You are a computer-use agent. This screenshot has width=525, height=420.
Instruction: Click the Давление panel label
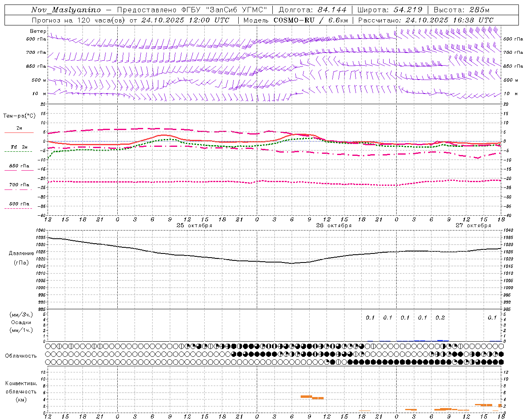coord(21,253)
